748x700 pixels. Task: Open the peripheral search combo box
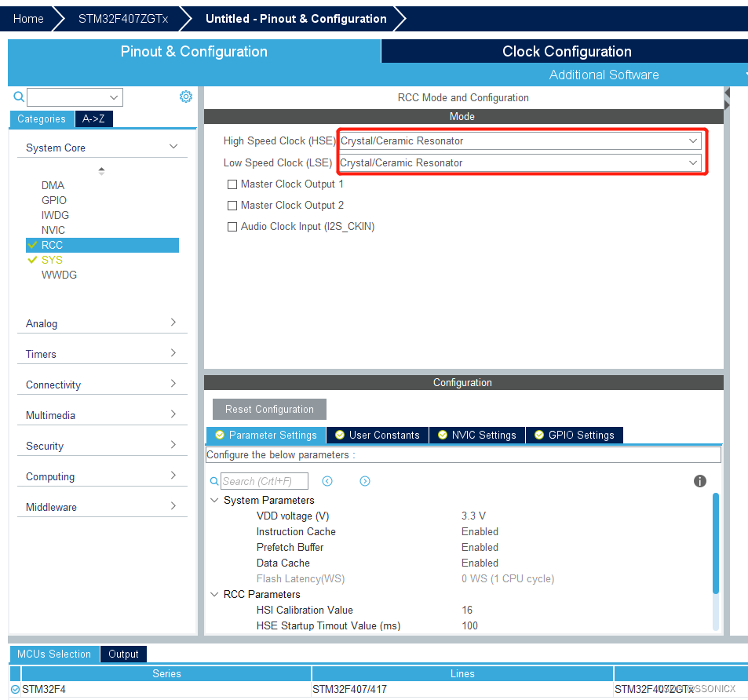click(x=75, y=97)
